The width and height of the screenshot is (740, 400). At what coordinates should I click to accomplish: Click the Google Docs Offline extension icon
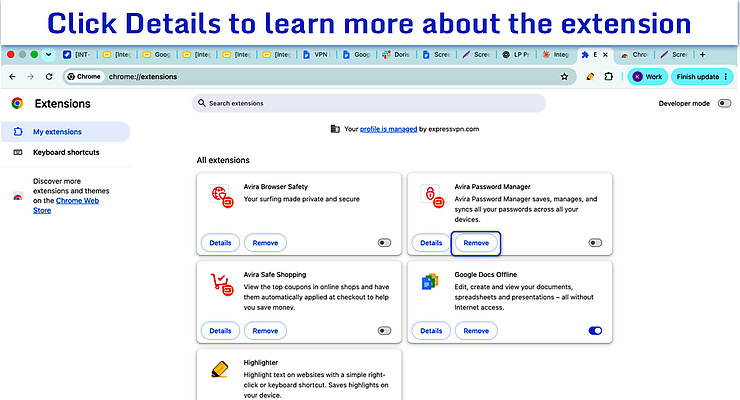(429, 282)
